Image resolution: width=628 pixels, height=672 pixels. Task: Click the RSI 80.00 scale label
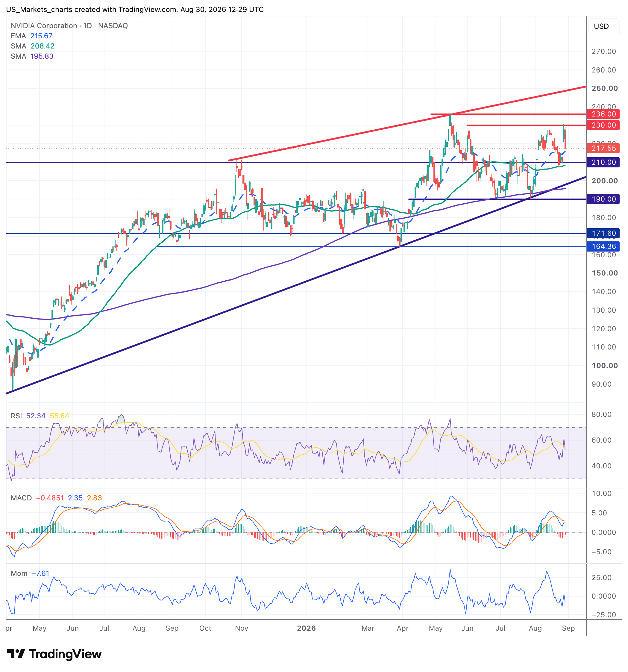pos(602,414)
